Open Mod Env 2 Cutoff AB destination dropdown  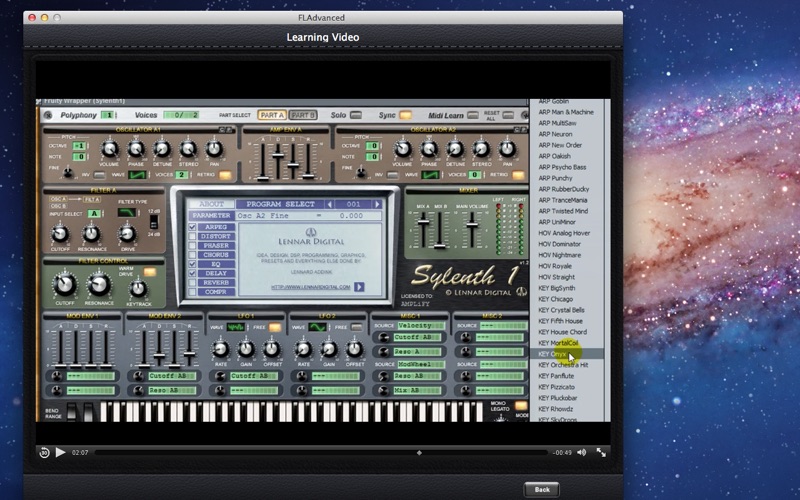point(172,376)
